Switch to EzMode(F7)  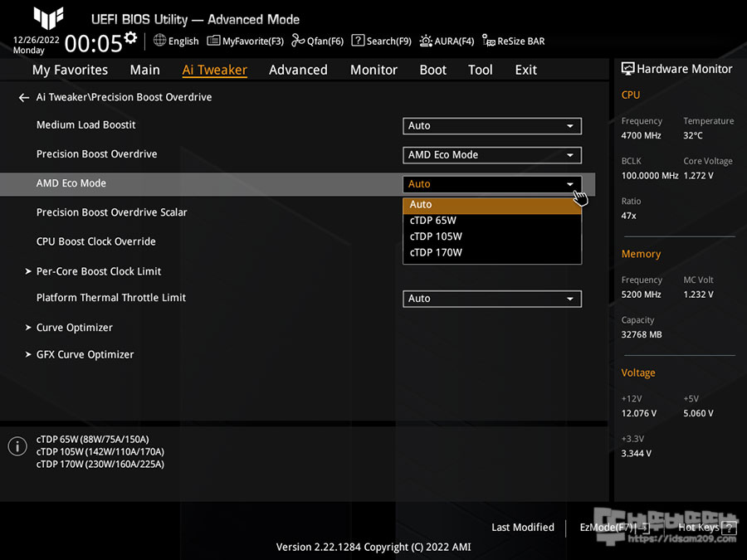tap(614, 528)
